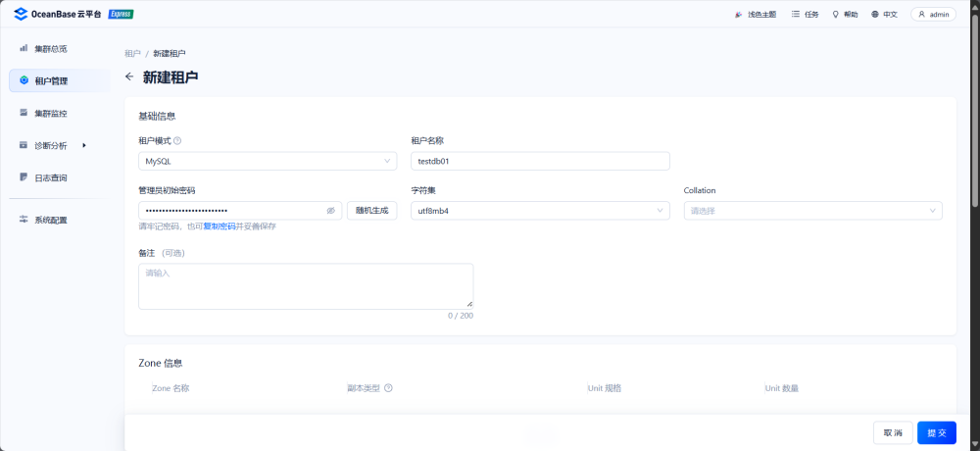Click the 复制密码 link
The image size is (980, 451).
(220, 226)
